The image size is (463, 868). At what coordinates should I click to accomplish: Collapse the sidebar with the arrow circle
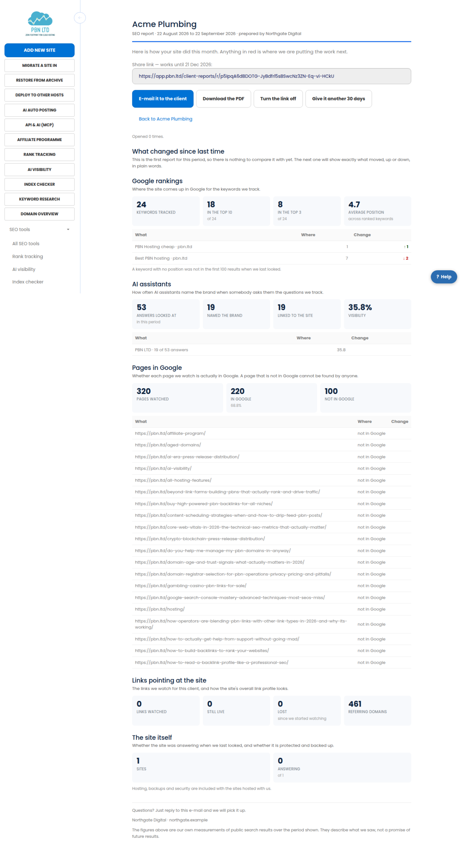point(79,18)
